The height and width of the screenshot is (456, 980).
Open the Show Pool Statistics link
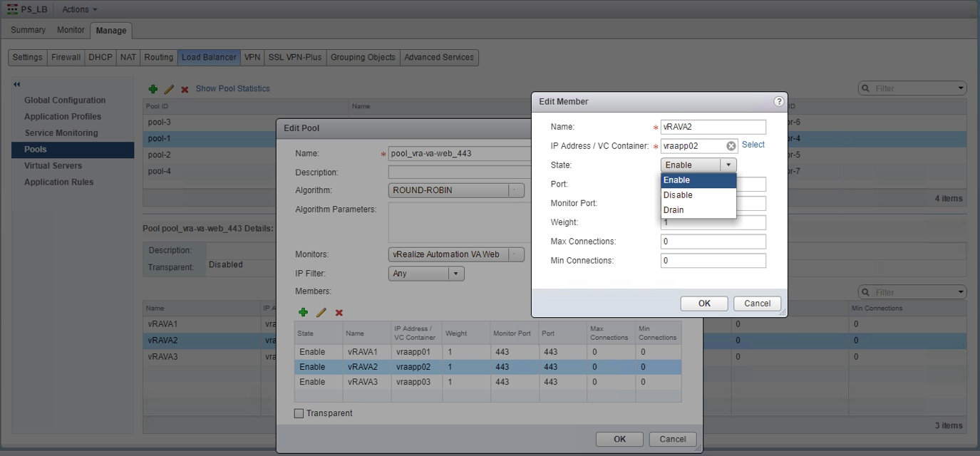pos(233,88)
